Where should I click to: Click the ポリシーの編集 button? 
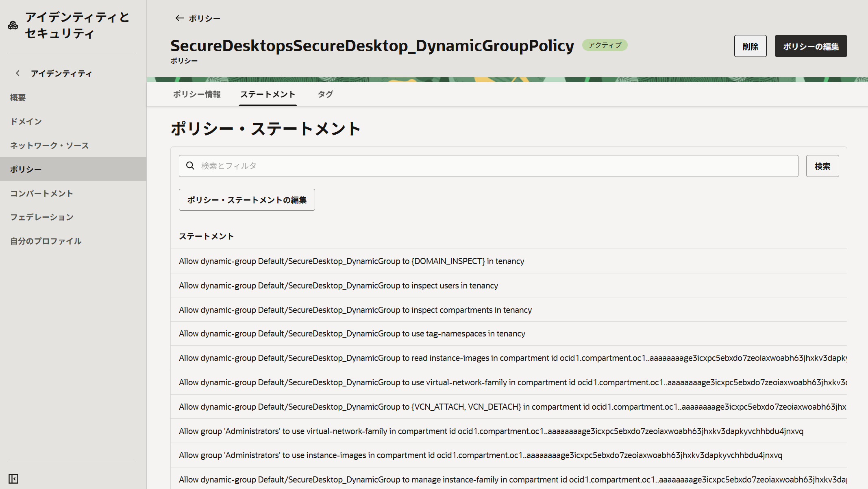click(811, 46)
